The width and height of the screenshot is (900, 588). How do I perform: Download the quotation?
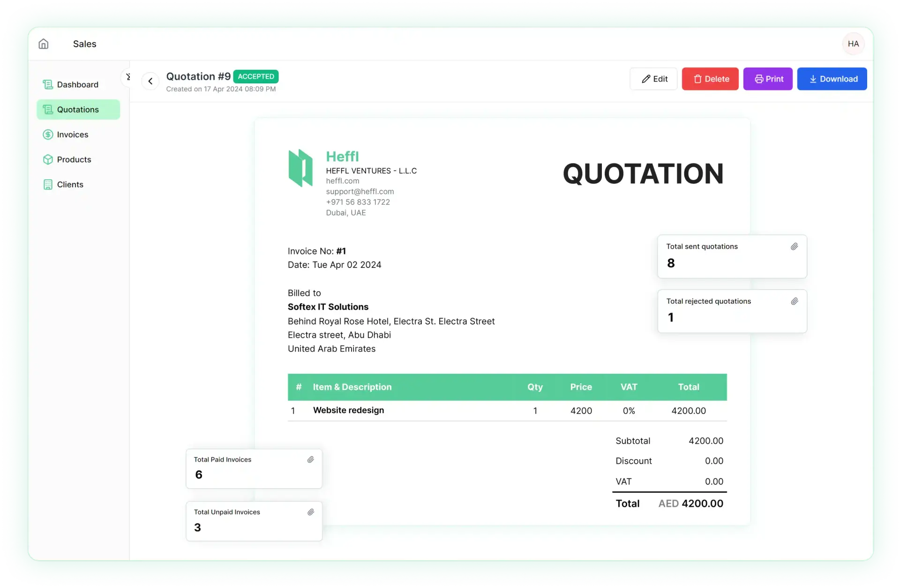click(832, 79)
